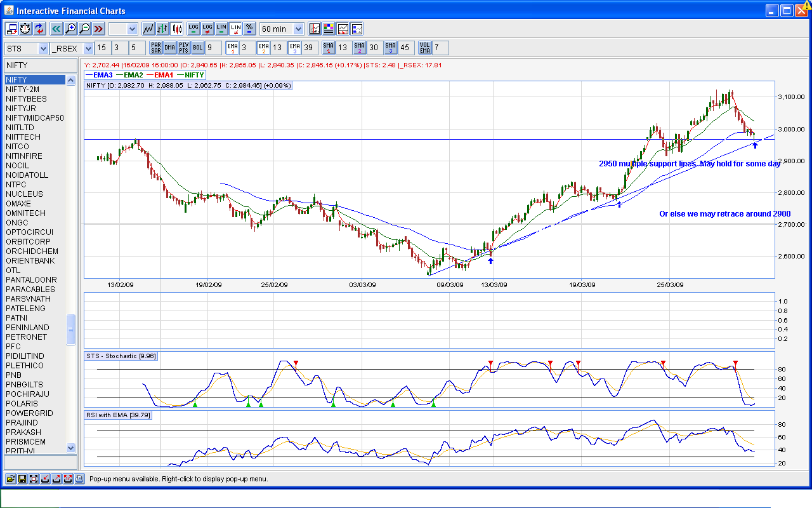Toggle the LOG equal scale button

point(193,29)
